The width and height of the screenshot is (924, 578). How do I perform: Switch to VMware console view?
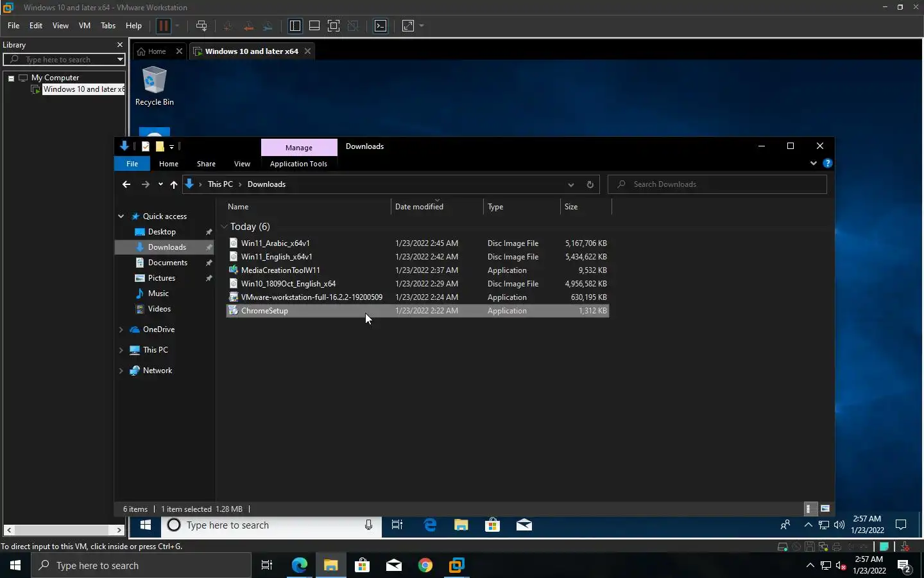coord(381,26)
